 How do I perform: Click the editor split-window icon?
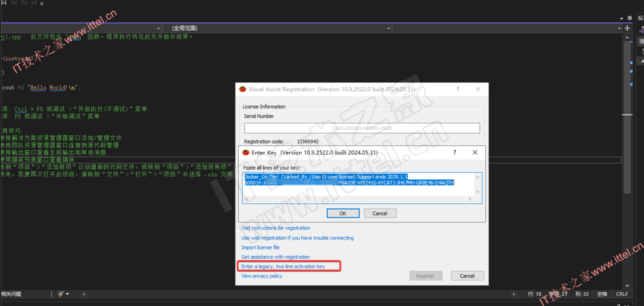627,28
